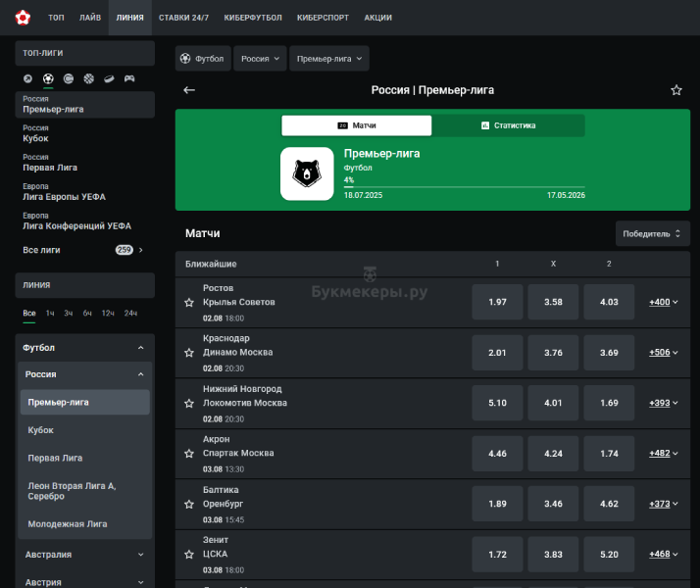The image size is (700, 588).
Task: Favorite the Зенит – ЦСКА match
Action: 189,555
